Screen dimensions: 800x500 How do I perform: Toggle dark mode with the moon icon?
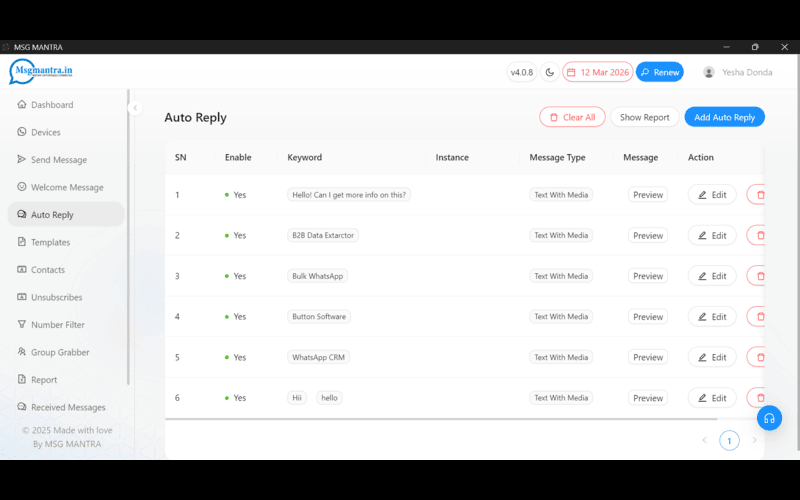pyautogui.click(x=549, y=72)
